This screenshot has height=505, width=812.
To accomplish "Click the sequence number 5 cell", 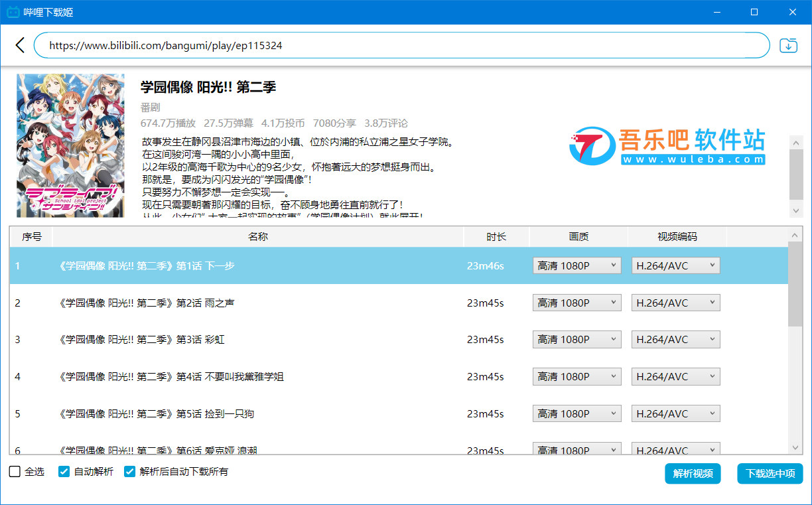I will (x=18, y=413).
